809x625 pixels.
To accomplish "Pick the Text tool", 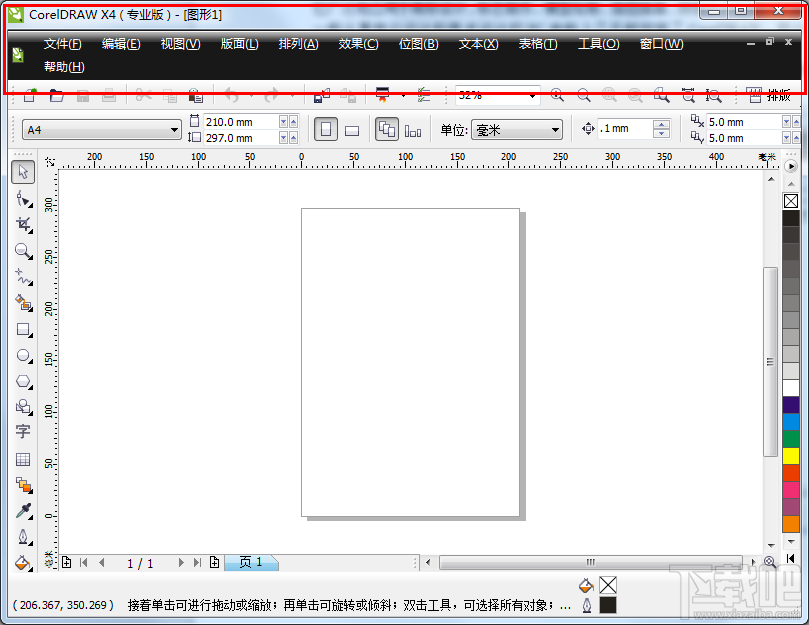I will tap(23, 432).
